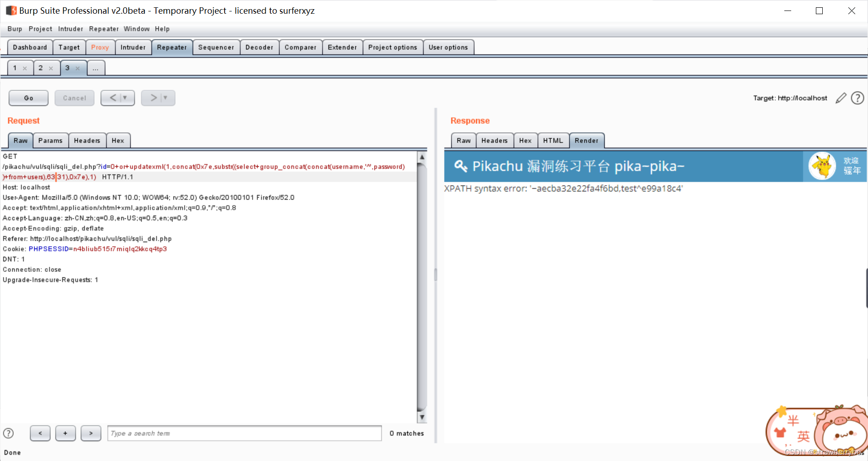868x461 pixels.
Task: Click the previous search match arrow
Action: (x=40, y=433)
